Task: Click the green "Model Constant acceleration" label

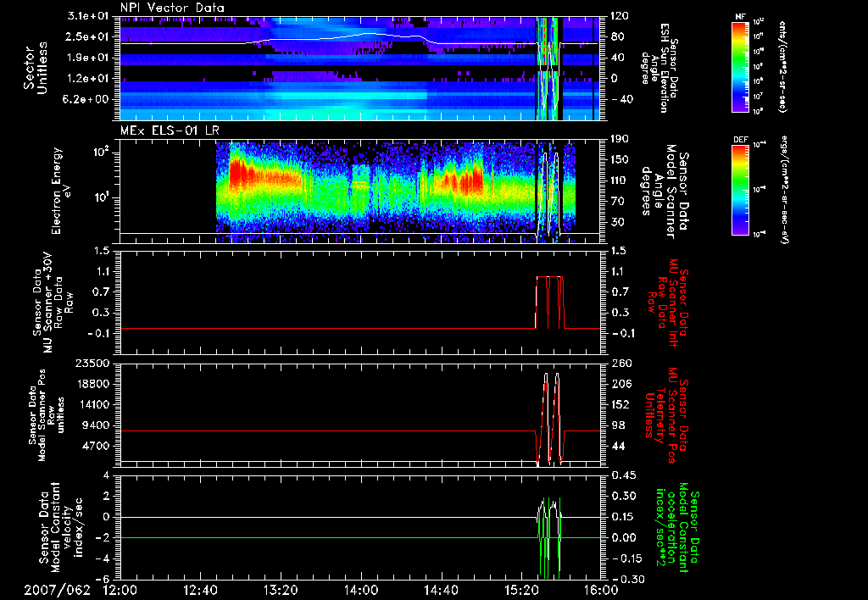Action: pyautogui.click(x=676, y=527)
